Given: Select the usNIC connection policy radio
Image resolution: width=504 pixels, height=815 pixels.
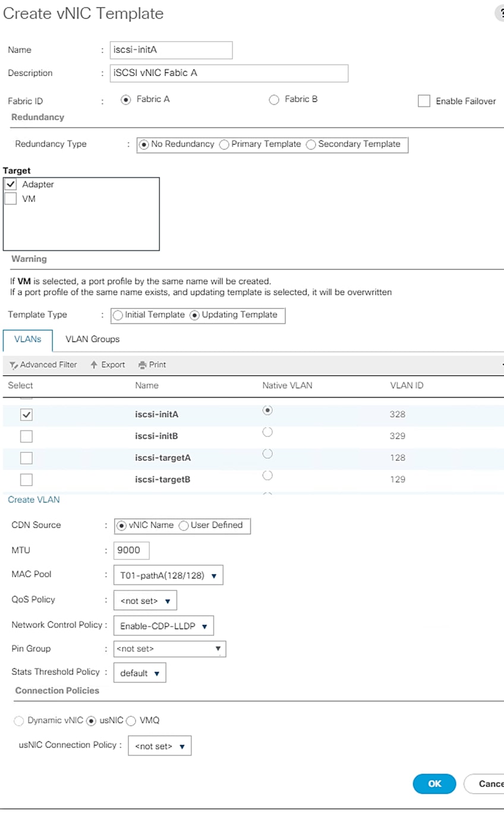Looking at the screenshot, I should 91,720.
